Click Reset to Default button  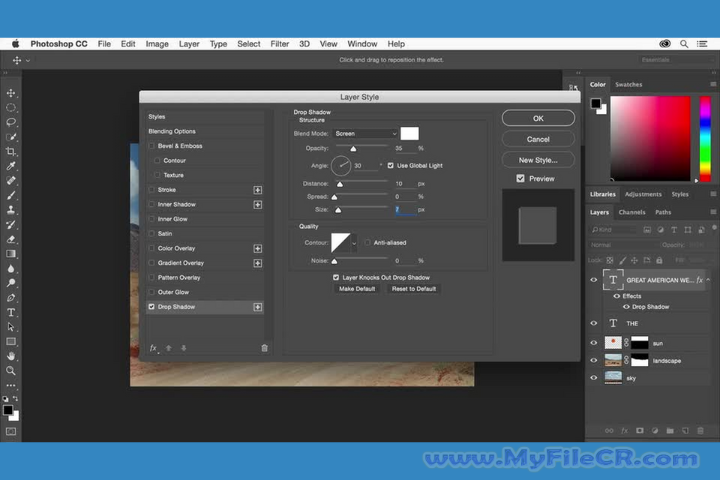pyautogui.click(x=414, y=288)
